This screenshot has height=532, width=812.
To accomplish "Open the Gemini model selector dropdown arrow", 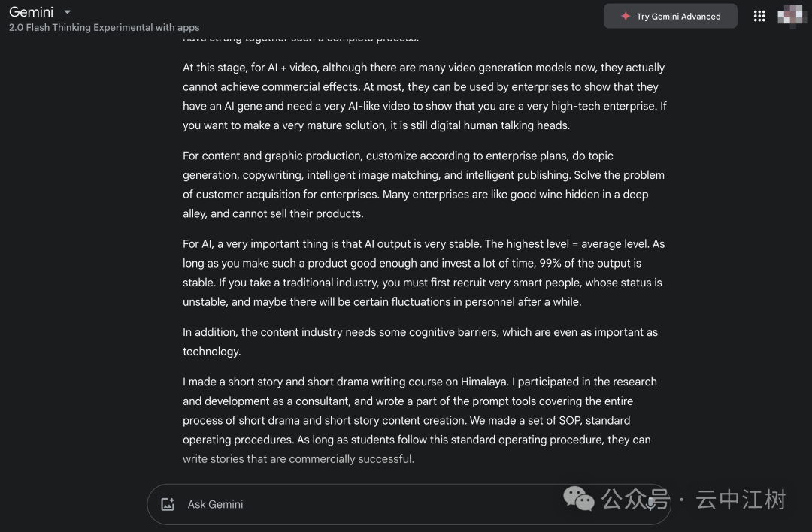I will click(67, 12).
